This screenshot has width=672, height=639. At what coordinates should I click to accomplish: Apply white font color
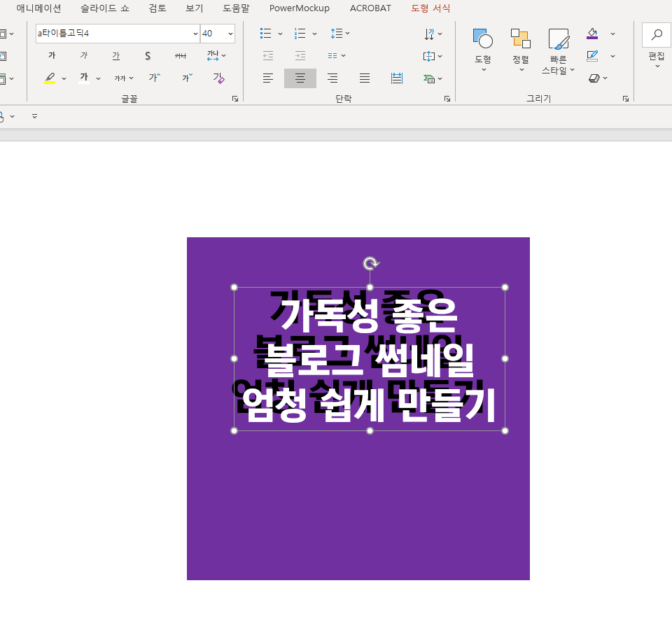point(84,78)
